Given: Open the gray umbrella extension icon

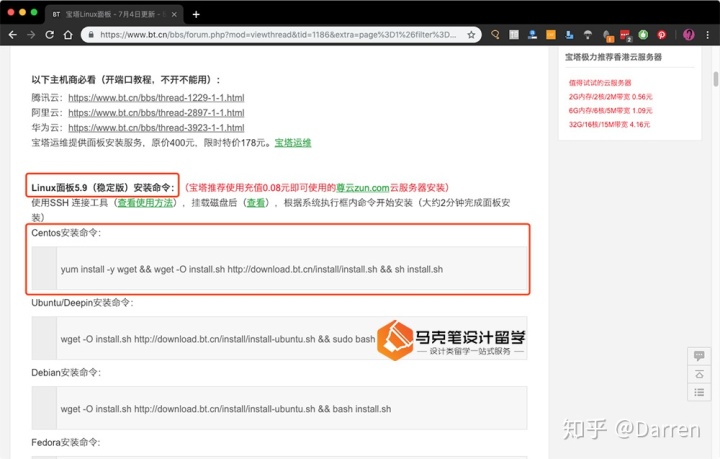Looking at the screenshot, I should pyautogui.click(x=588, y=35).
